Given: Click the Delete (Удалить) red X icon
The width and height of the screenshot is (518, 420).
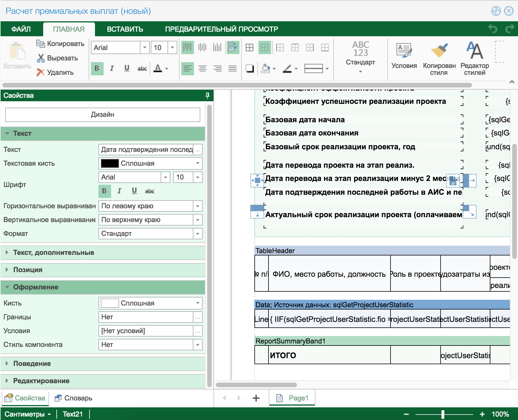Looking at the screenshot, I should [41, 72].
